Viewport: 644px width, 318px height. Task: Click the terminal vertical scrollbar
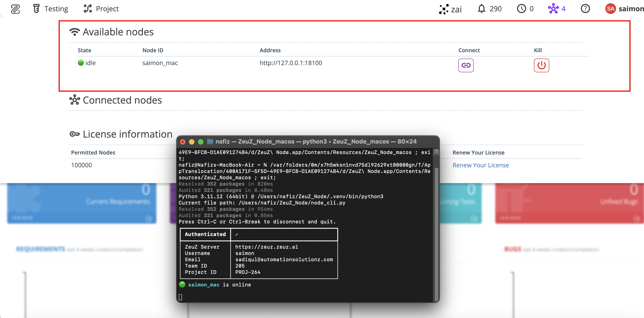(x=437, y=234)
